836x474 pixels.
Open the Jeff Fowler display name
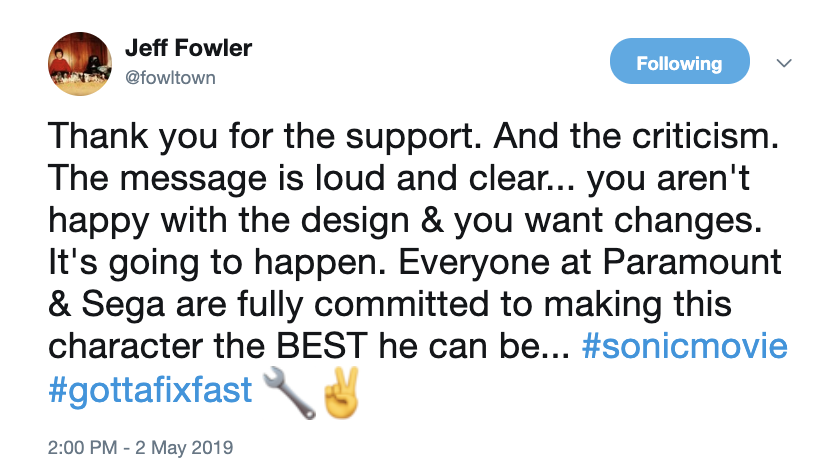(x=187, y=48)
